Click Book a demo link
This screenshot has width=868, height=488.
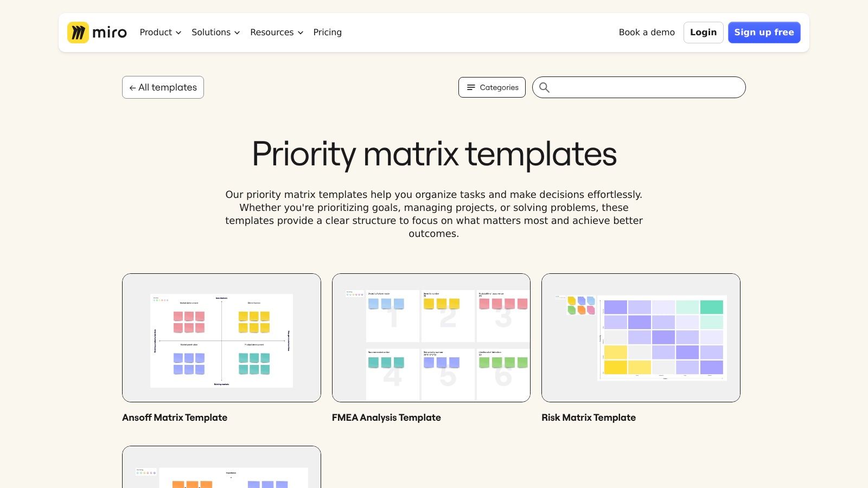[x=647, y=33]
